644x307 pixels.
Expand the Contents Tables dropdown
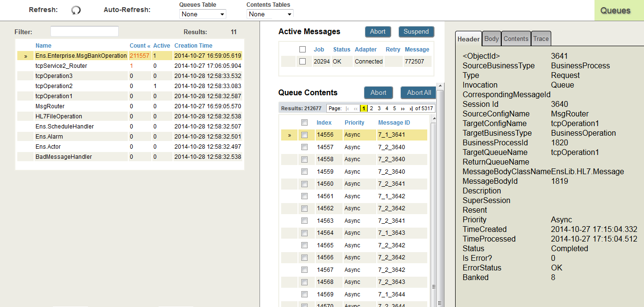270,14
